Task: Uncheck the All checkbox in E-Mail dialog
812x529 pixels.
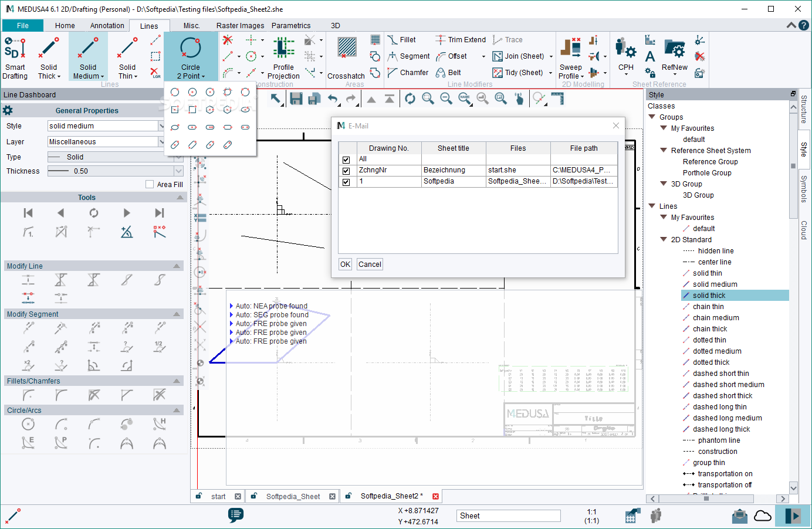Action: (346, 160)
